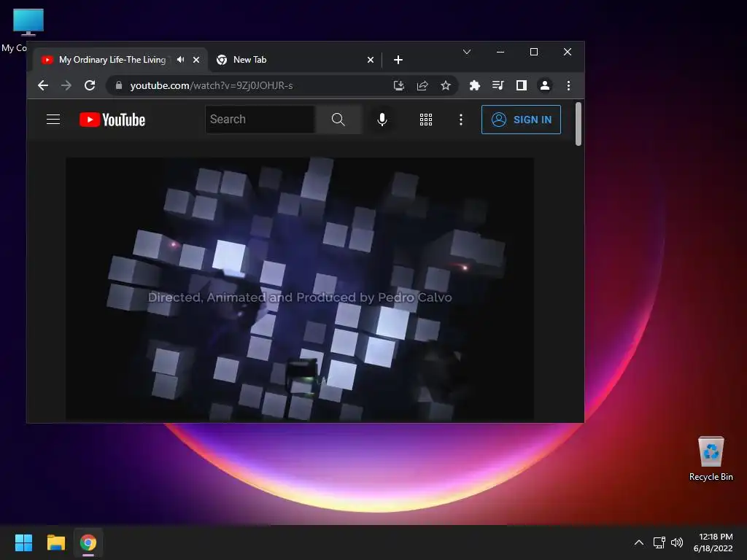Go back to the previous page

[x=43, y=86]
